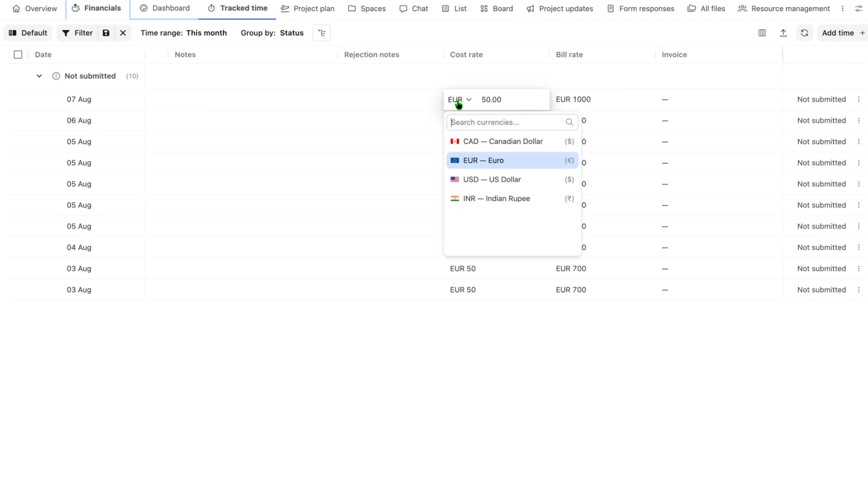Open row menu for 04 Aug entry

[x=859, y=247]
